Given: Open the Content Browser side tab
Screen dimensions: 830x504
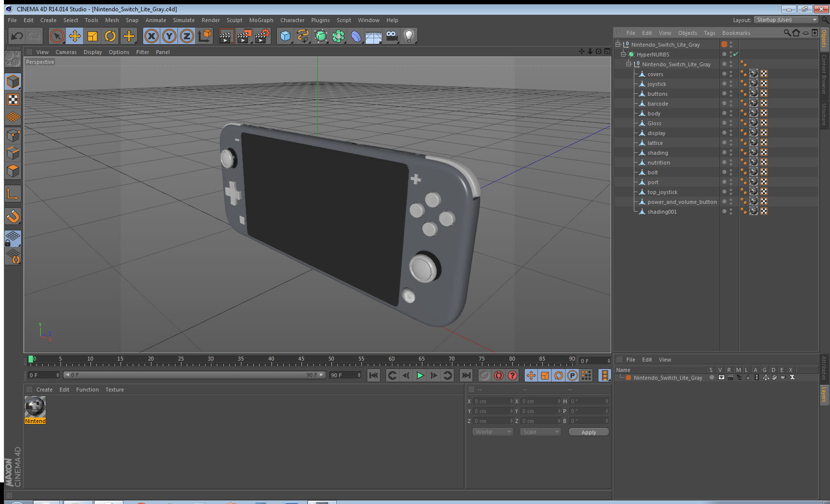Looking at the screenshot, I should click(x=824, y=75).
